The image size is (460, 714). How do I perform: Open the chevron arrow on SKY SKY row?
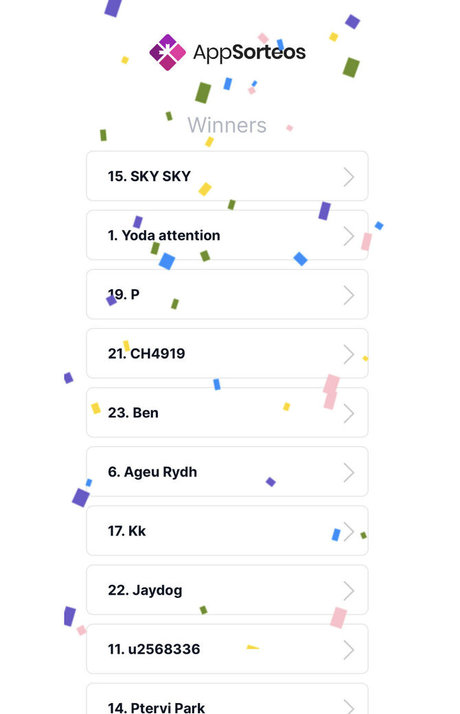[x=349, y=177]
